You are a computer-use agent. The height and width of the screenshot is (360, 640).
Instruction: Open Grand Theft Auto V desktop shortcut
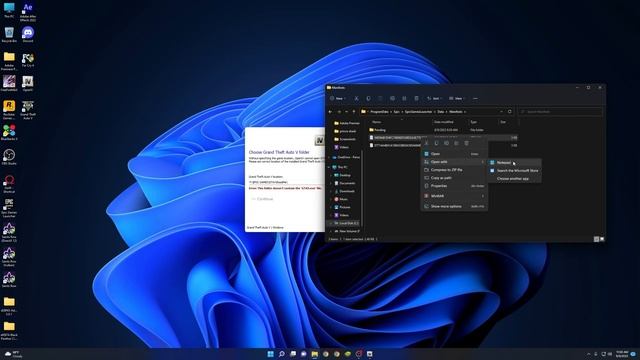coord(28,109)
